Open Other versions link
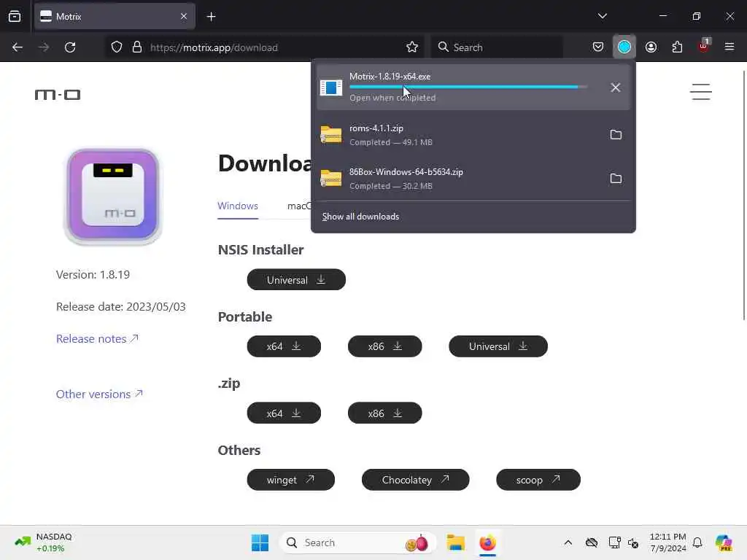The image size is (747, 560). coord(99,394)
